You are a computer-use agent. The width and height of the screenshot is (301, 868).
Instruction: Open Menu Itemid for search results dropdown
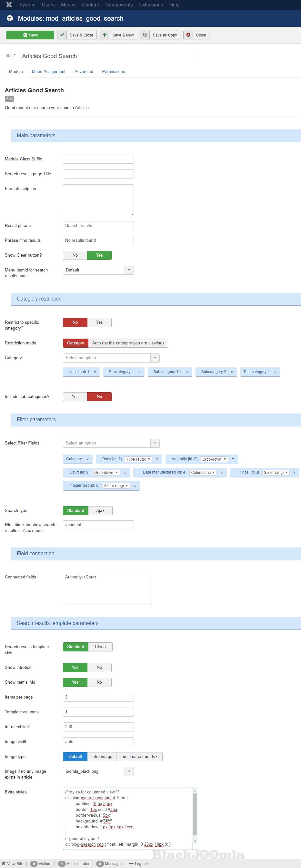[129, 270]
